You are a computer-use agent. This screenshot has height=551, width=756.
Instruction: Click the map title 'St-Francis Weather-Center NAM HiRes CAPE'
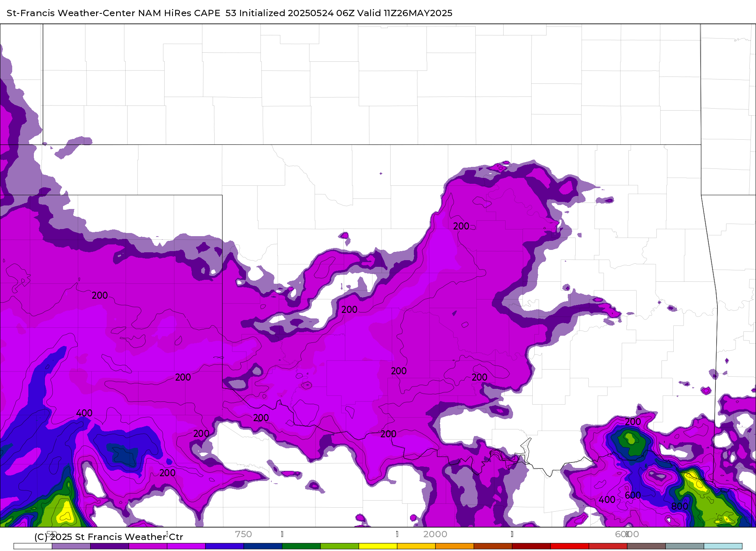coord(113,13)
